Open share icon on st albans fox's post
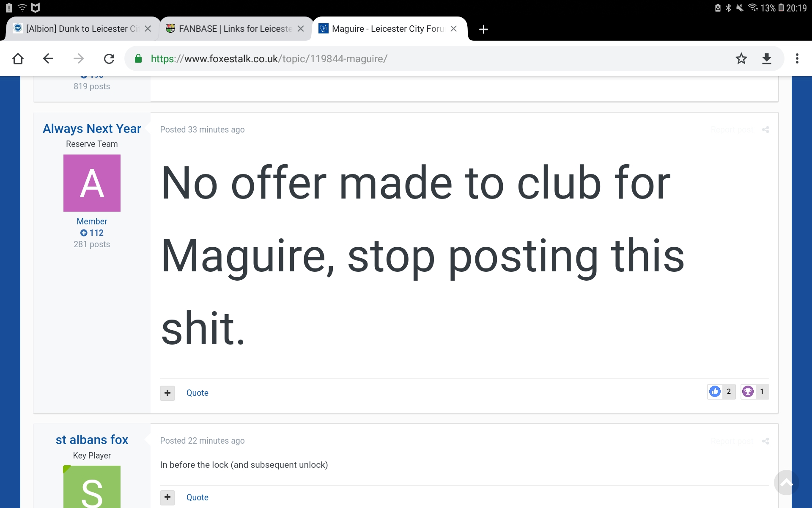The image size is (812, 508). click(x=765, y=441)
